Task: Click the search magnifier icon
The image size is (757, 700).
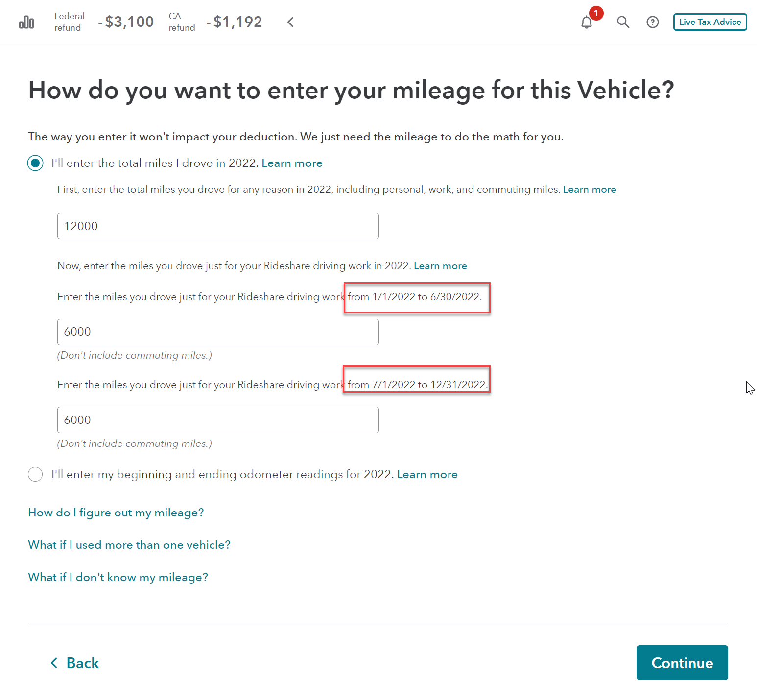Action: tap(623, 22)
